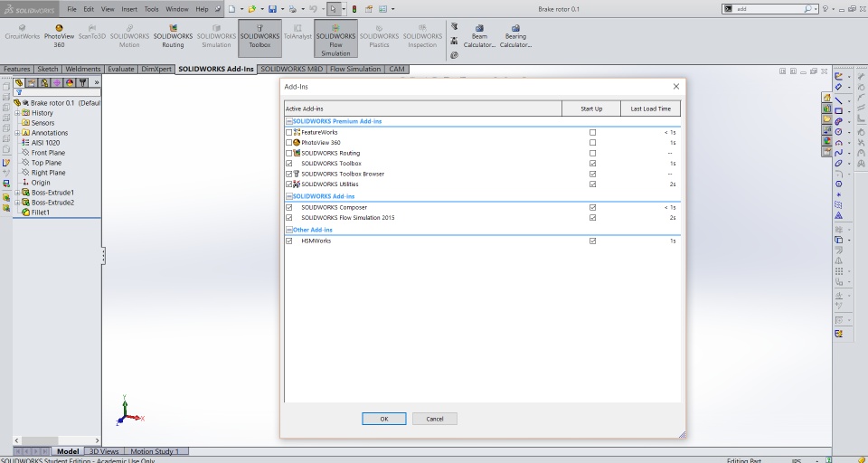Click the Open file folder icon
Image resolution: width=868 pixels, height=463 pixels.
click(x=252, y=9)
